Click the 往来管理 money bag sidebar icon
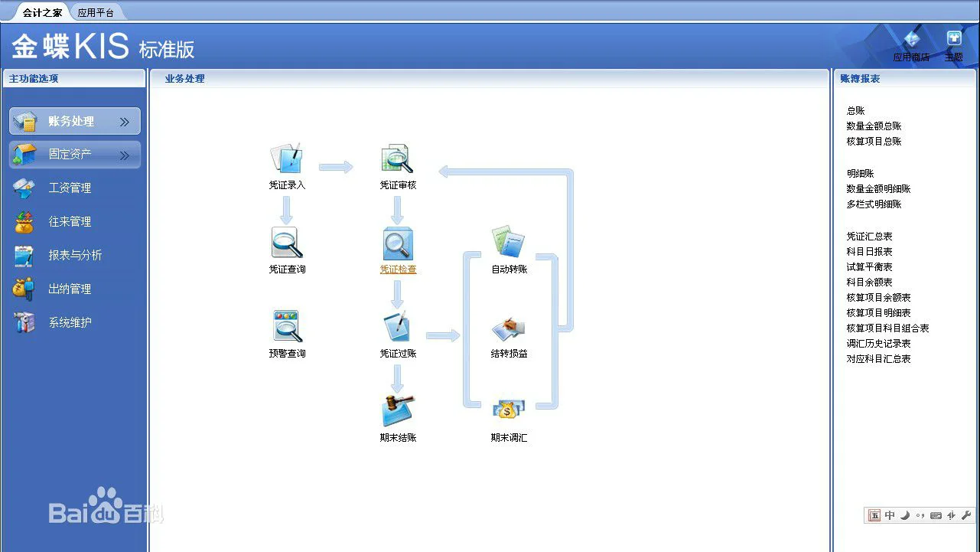Screen dimensions: 980x552 [x=24, y=222]
